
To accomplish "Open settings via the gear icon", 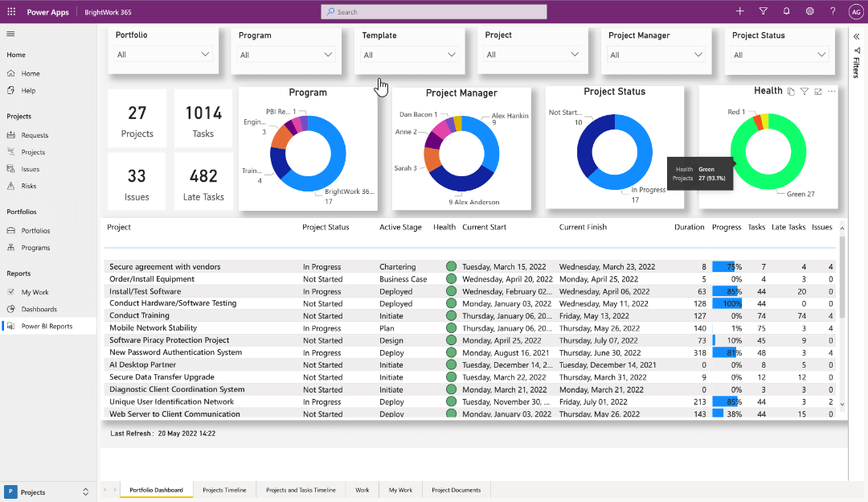I will pos(810,11).
